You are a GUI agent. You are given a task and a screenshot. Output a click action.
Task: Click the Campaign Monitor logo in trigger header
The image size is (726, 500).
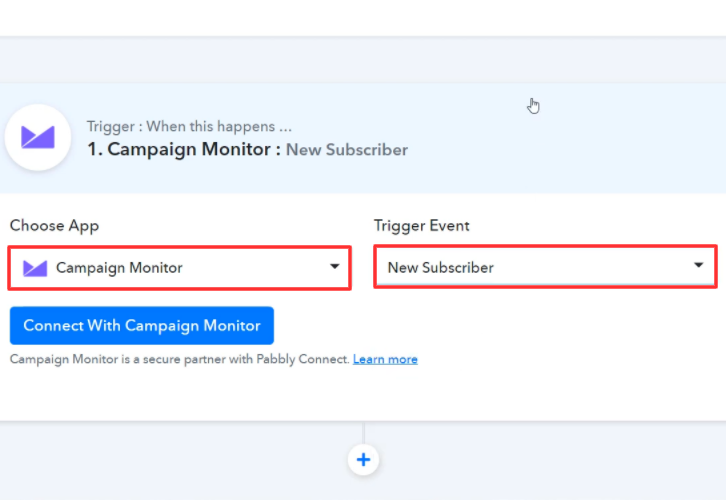pos(38,138)
